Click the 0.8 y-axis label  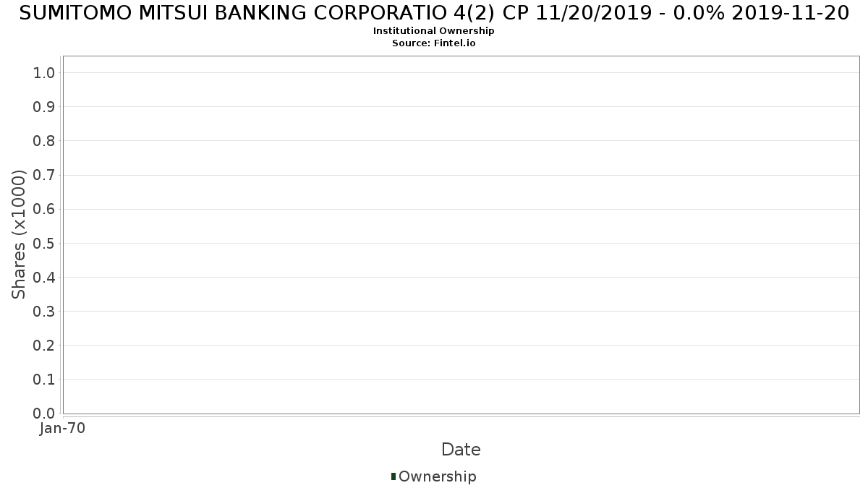[44, 141]
